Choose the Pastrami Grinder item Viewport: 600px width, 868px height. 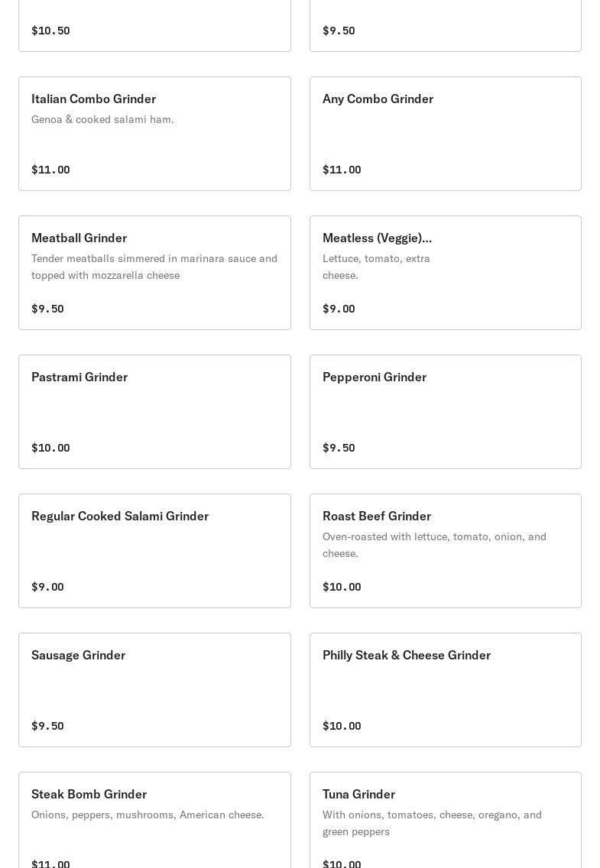pyautogui.click(x=154, y=412)
